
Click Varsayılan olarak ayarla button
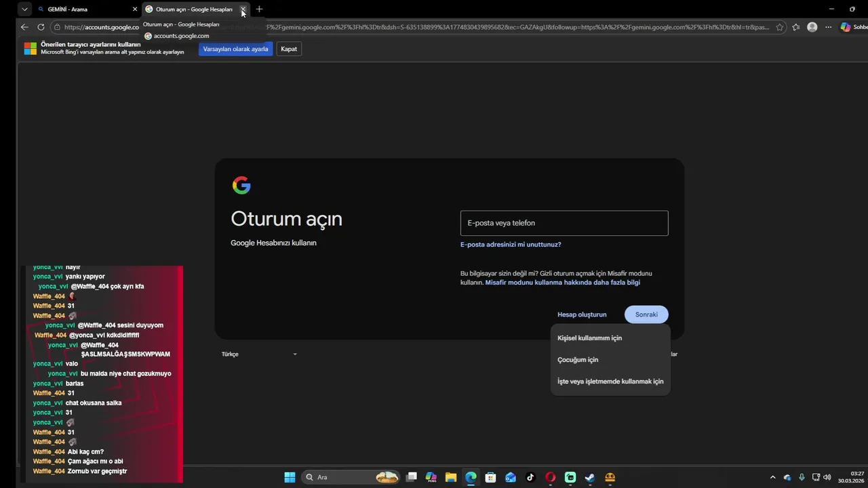pos(235,49)
